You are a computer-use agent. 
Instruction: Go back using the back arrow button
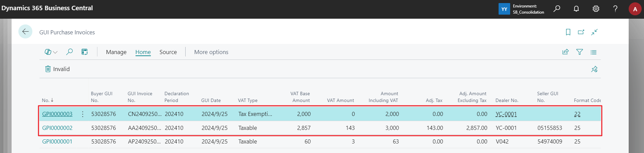[x=26, y=32]
